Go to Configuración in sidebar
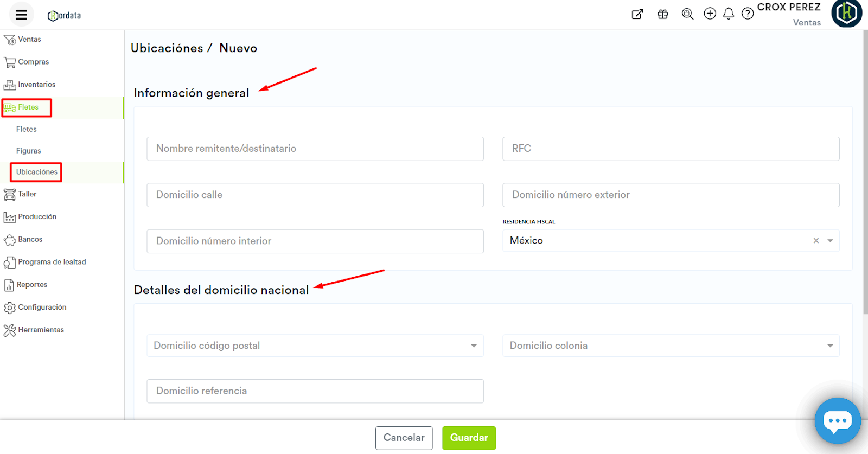 click(x=42, y=307)
